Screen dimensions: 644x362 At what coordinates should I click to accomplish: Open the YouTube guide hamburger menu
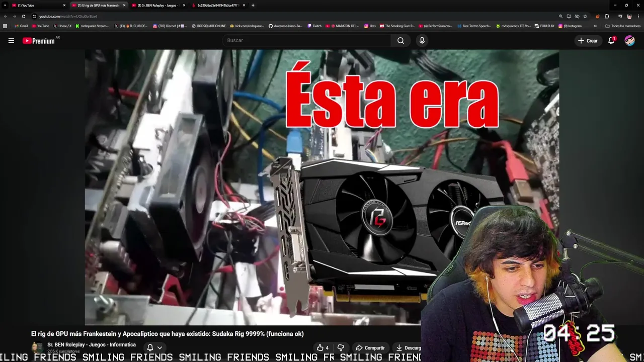pos(11,41)
